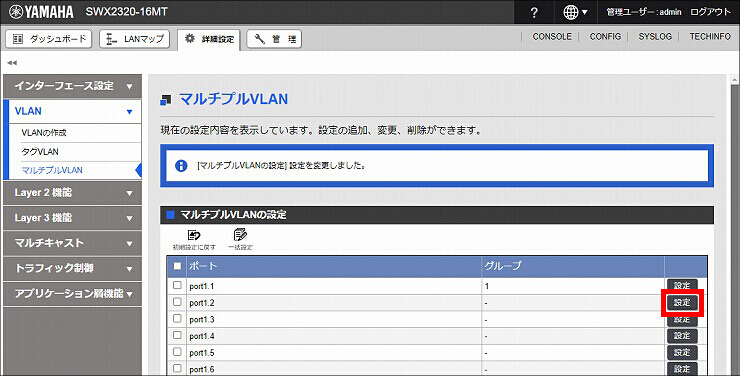Open the LANマップ tab
The width and height of the screenshot is (740, 376).
coord(135,39)
